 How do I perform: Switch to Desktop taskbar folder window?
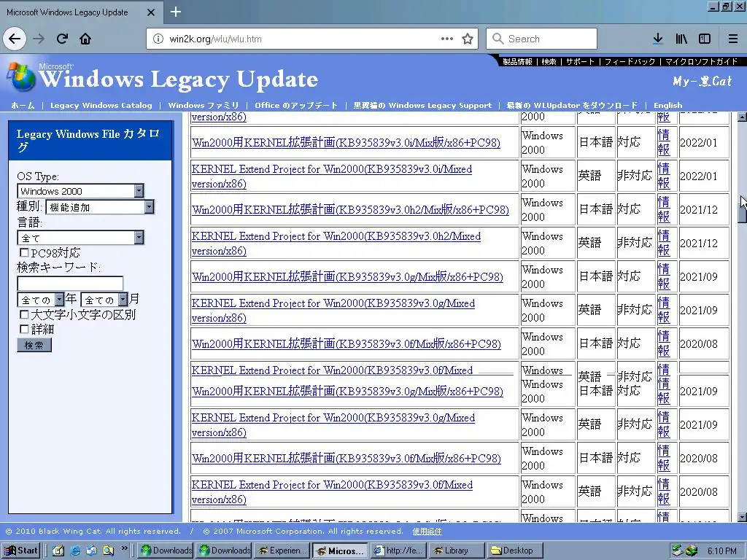coord(515,551)
